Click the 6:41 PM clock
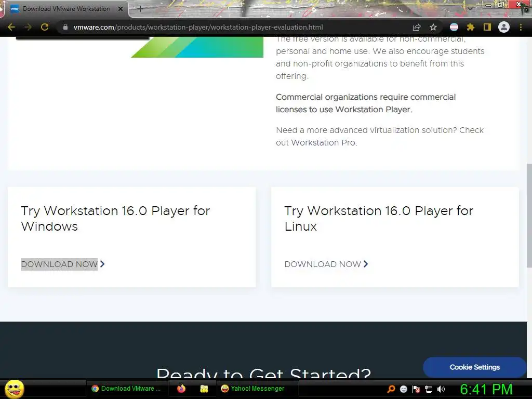 pyautogui.click(x=486, y=390)
